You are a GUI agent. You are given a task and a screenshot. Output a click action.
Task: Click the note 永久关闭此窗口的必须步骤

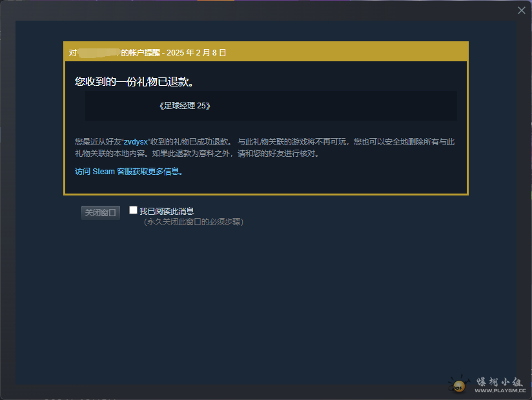coord(194,222)
